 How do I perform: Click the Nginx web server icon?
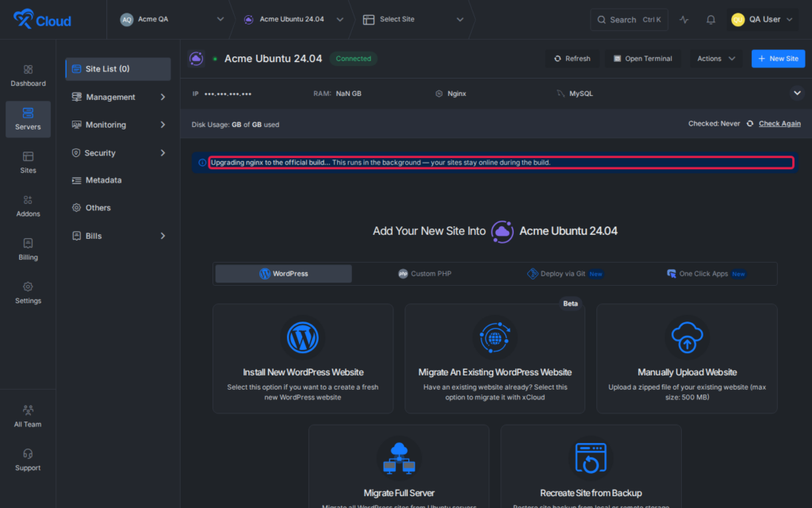(x=439, y=94)
